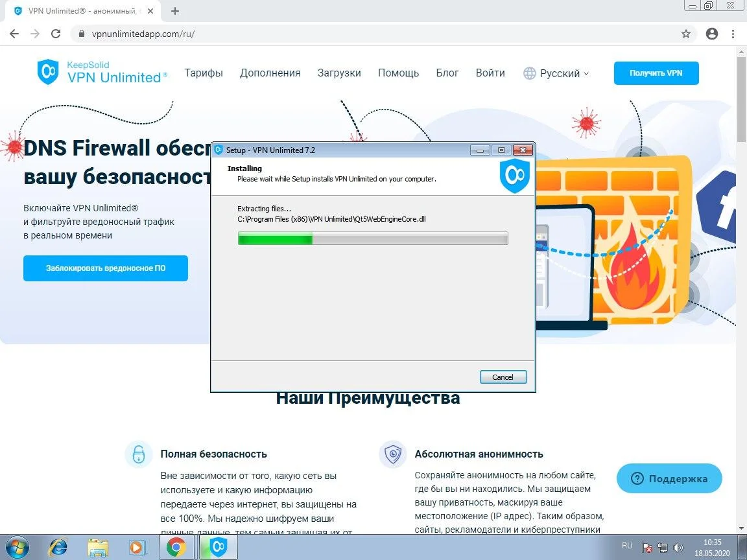Open Windows Explorer from the taskbar

coord(98,547)
